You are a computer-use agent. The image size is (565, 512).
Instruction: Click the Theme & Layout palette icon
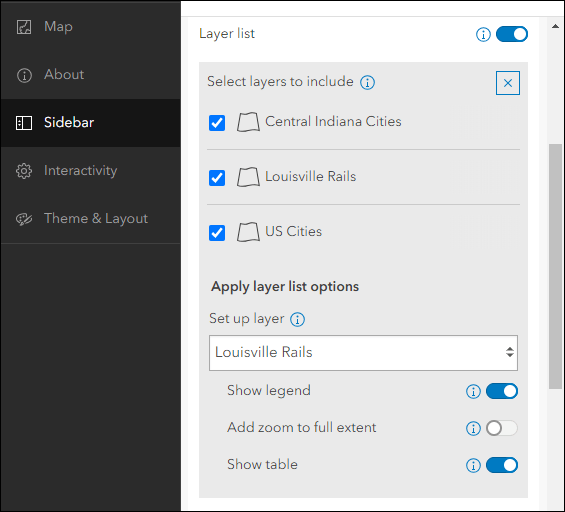click(24, 219)
